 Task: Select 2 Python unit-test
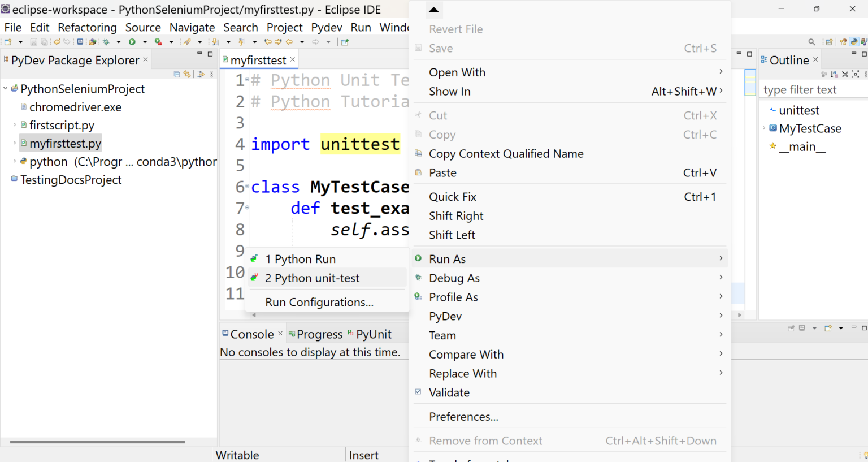327,278
